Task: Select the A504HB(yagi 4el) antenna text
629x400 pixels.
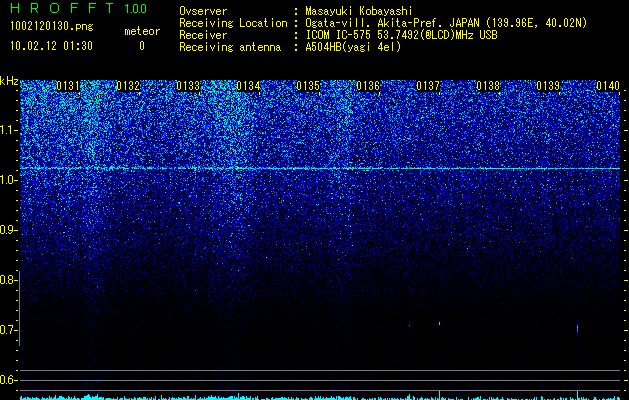Action: point(353,47)
